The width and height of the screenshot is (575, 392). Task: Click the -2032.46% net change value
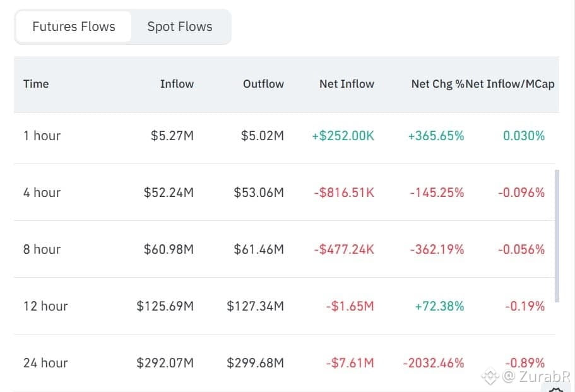pos(434,363)
